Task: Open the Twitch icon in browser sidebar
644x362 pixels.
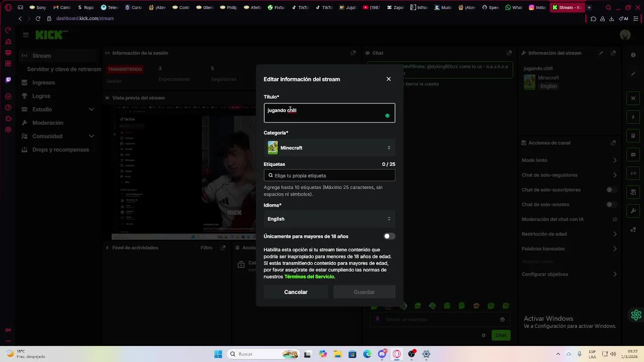Action: [8, 79]
